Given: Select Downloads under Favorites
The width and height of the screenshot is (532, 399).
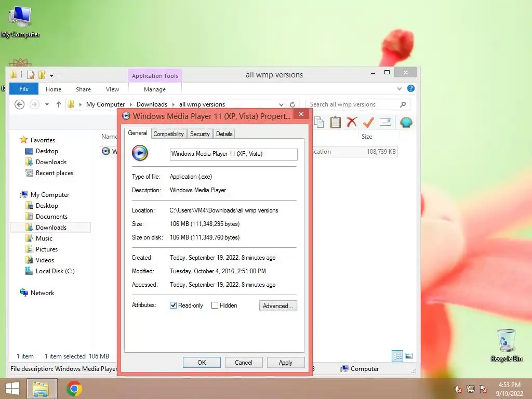Looking at the screenshot, I should (x=51, y=162).
